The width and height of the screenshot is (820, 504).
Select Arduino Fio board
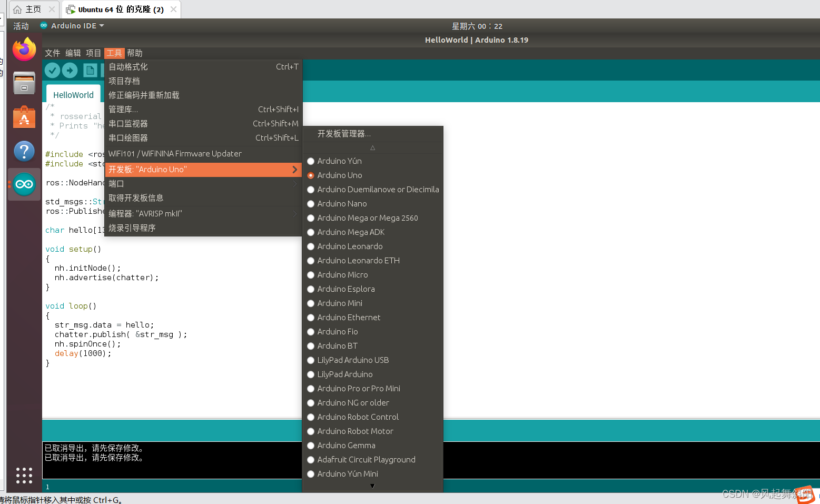point(373,332)
